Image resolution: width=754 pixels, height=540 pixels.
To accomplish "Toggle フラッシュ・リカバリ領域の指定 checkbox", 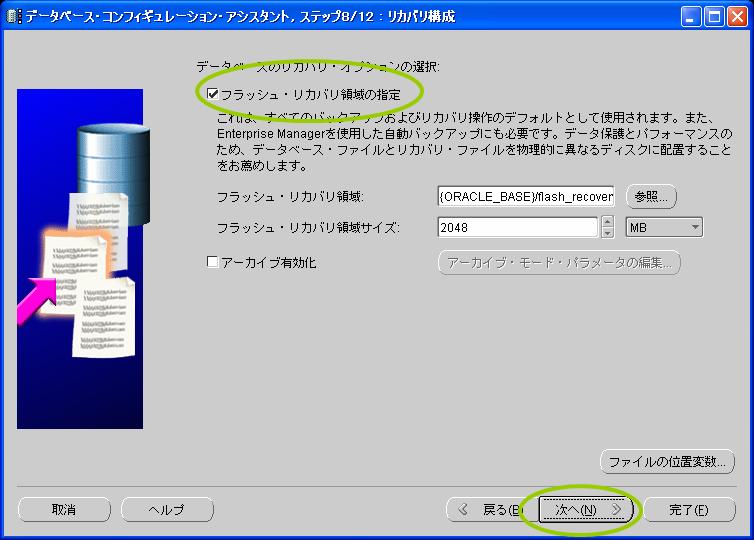I will click(213, 94).
